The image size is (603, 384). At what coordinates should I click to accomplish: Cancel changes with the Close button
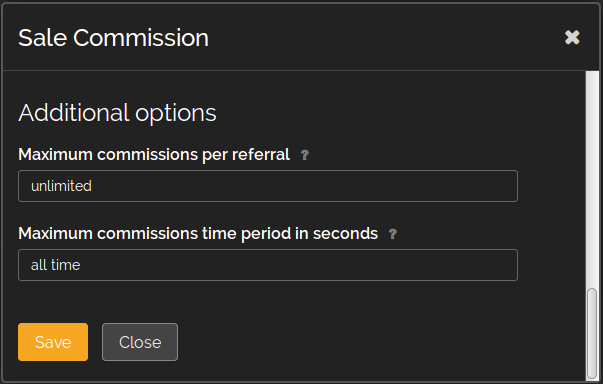[140, 342]
